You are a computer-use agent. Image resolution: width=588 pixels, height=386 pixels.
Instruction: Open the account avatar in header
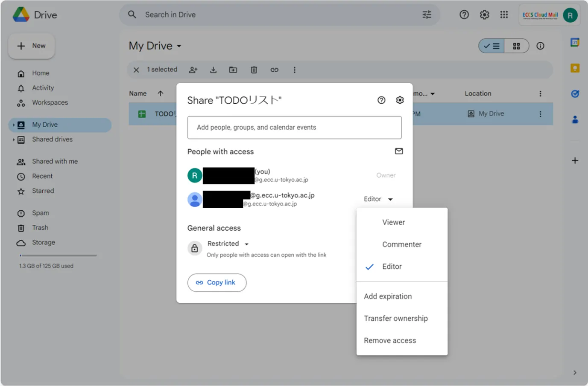pyautogui.click(x=570, y=15)
